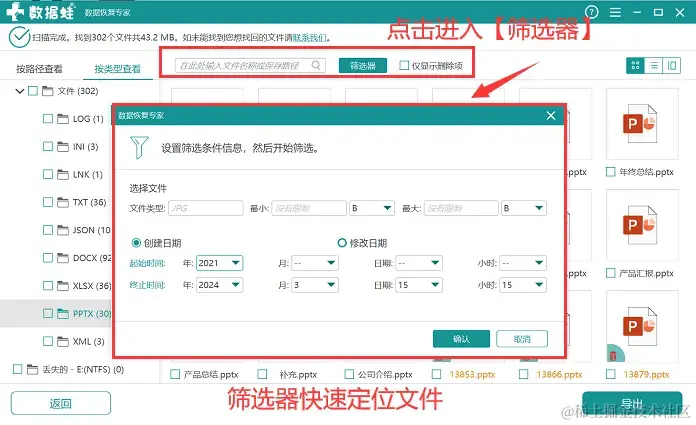Tick the INI (3) checkbox
This screenshot has height=425, width=696.
(48, 147)
